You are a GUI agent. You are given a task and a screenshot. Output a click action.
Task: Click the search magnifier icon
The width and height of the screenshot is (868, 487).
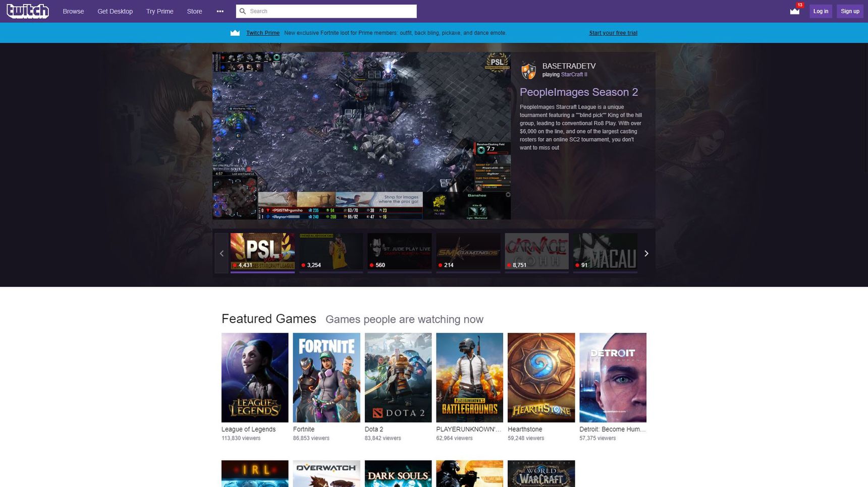242,11
